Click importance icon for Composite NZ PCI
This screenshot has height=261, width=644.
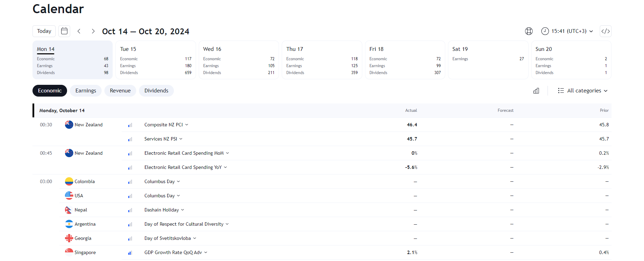point(130,125)
